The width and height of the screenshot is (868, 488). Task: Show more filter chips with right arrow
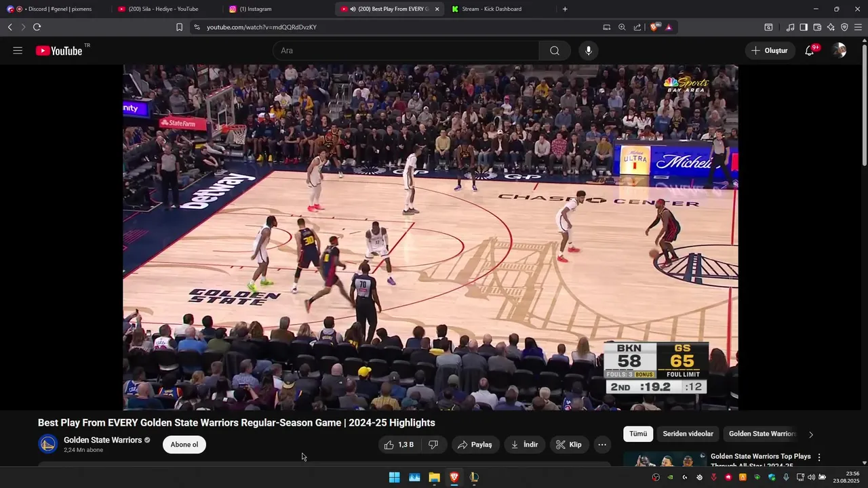point(811,434)
